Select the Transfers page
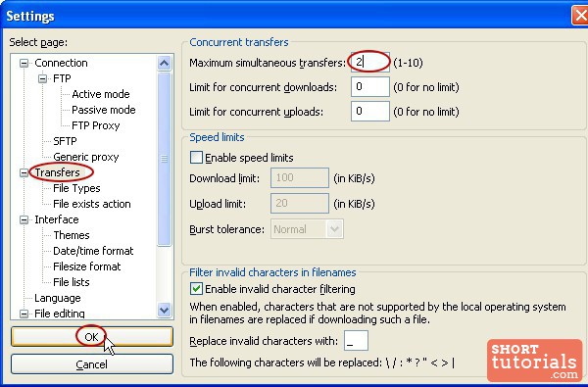Viewport: 588px width, 387px height. [58, 172]
